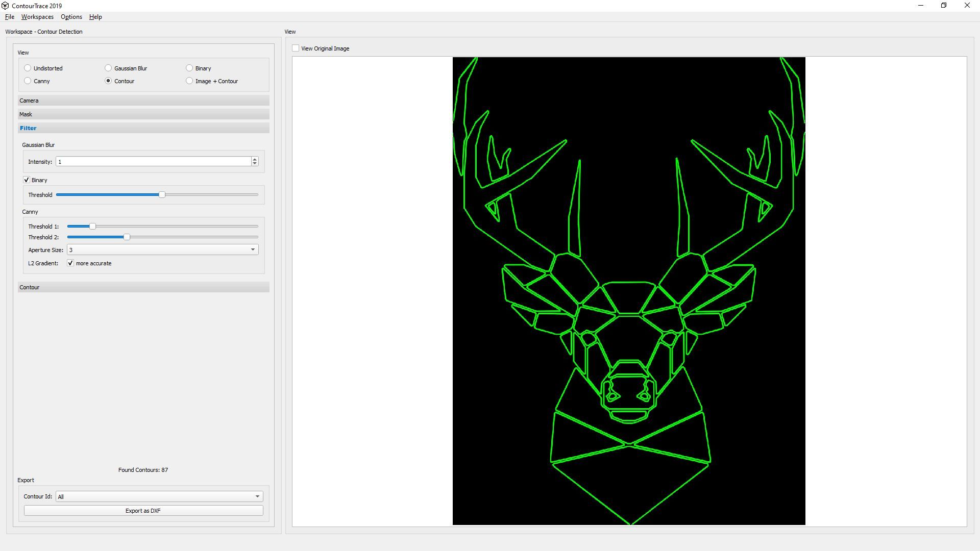This screenshot has width=980, height=551.
Task: Select the Gaussian Blur view option
Action: tap(108, 68)
